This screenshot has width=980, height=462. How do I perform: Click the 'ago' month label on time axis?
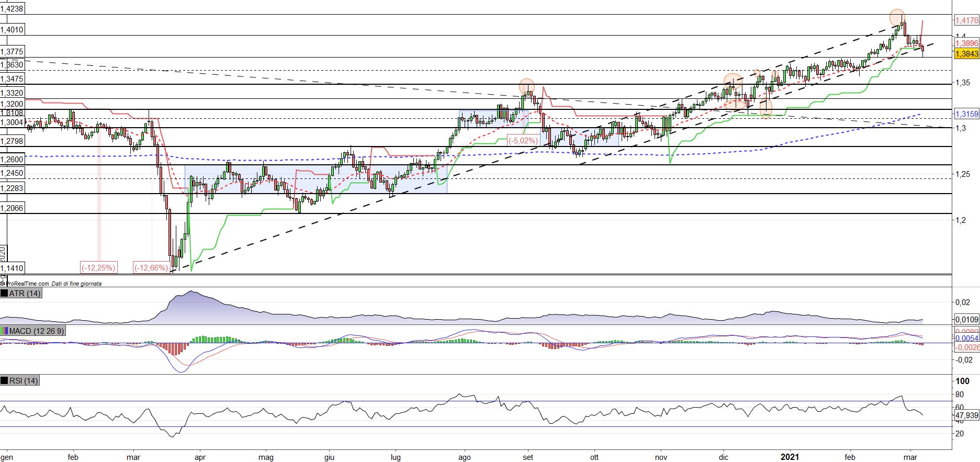[x=464, y=457]
